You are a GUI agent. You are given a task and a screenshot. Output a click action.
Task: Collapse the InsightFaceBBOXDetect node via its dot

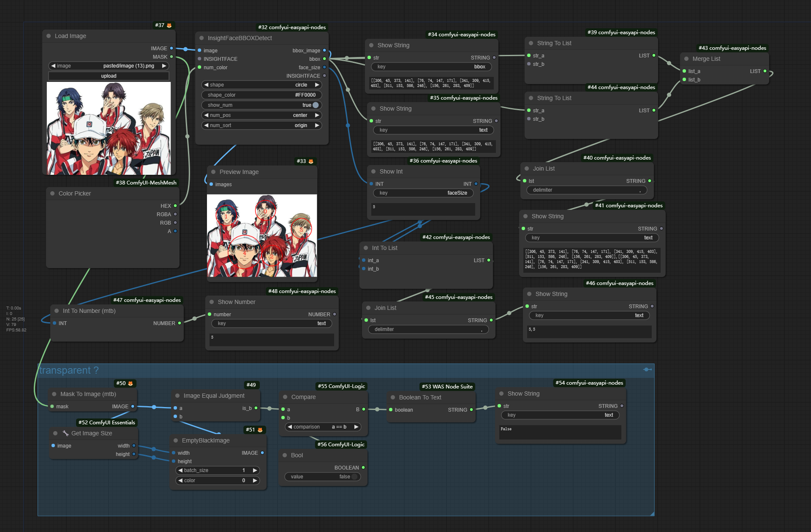201,38
